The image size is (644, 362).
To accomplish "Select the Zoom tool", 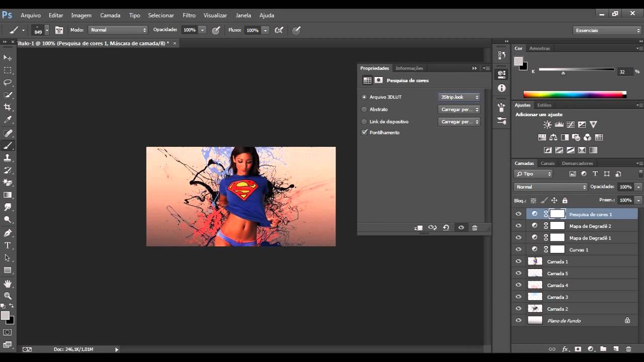I will point(8,296).
